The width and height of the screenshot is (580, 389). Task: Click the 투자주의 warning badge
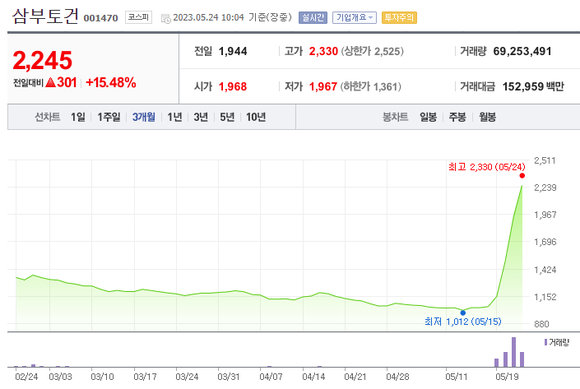coord(399,17)
